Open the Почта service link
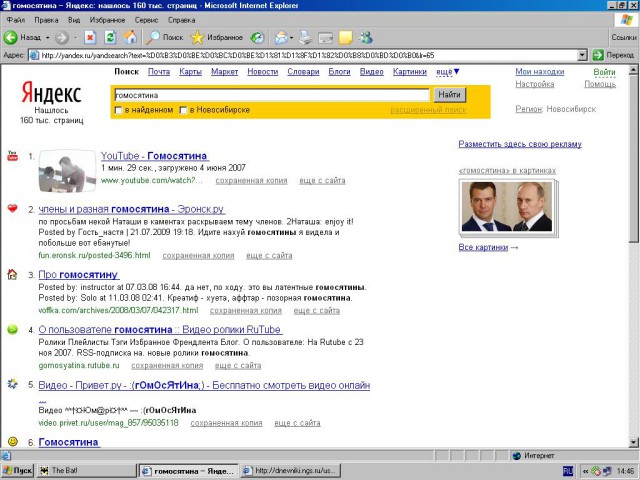 [x=159, y=72]
